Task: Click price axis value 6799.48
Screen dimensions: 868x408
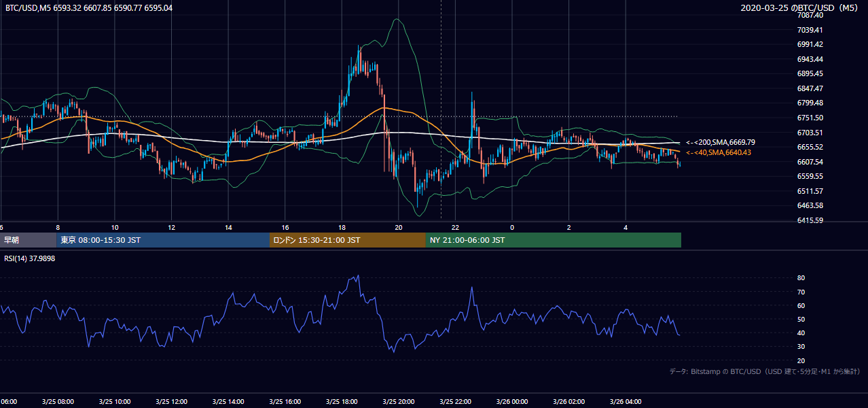Action: point(810,103)
